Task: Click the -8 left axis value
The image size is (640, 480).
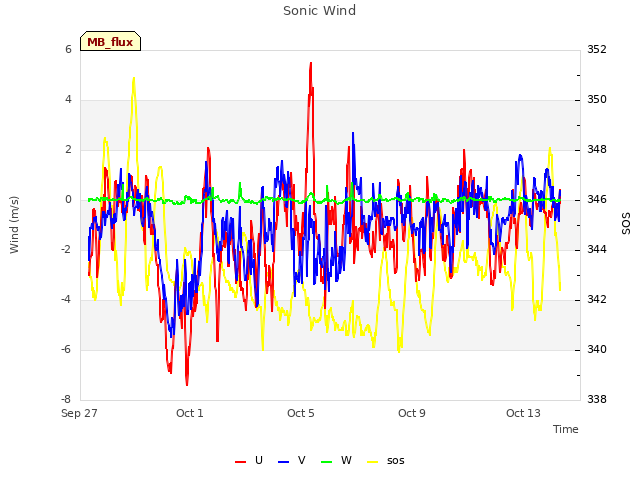Action: point(66,399)
